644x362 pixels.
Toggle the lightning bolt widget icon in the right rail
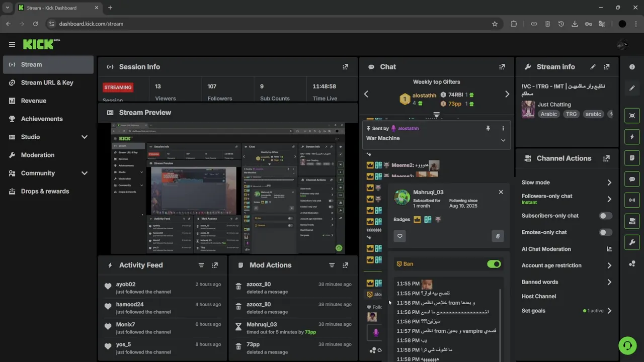point(632,137)
